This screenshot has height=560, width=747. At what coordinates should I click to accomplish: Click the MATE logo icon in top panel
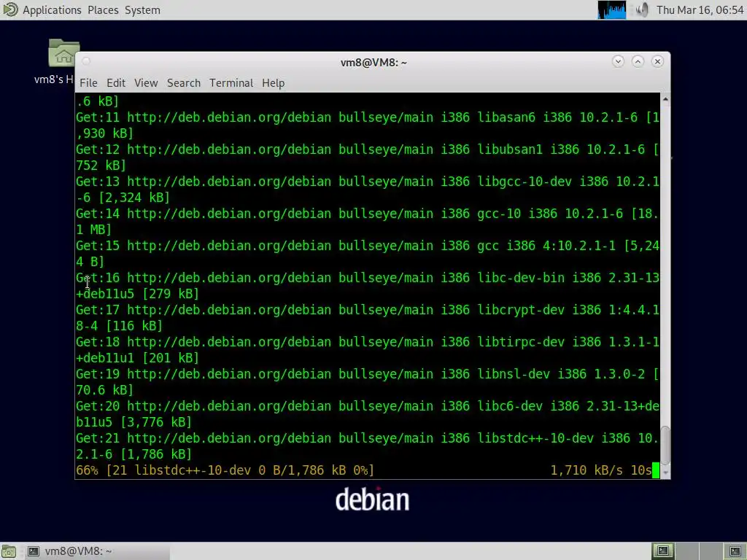click(x=10, y=9)
